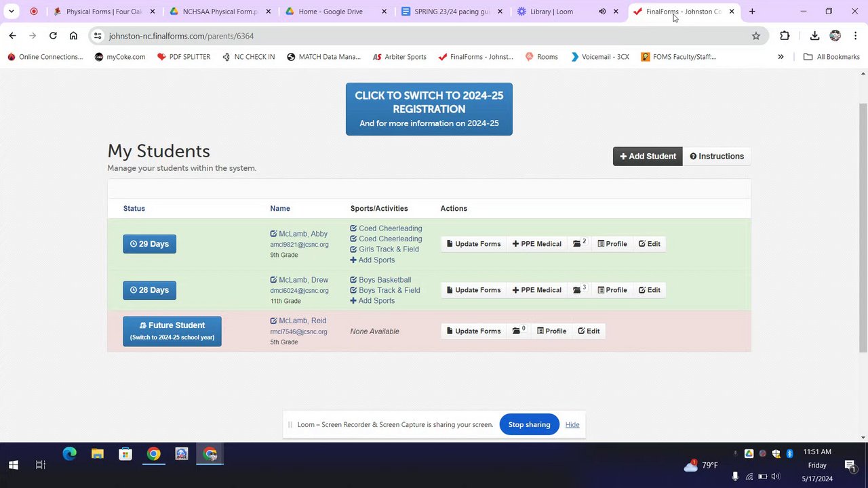The width and height of the screenshot is (868, 488).
Task: Hide the Loom sharing bar
Action: tap(572, 424)
